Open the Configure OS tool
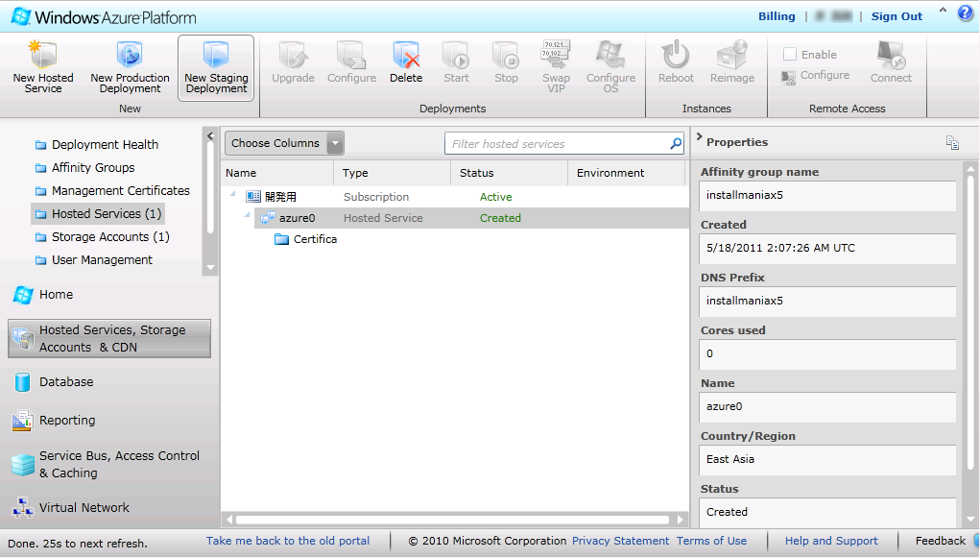The width and height of the screenshot is (980, 558). point(610,67)
